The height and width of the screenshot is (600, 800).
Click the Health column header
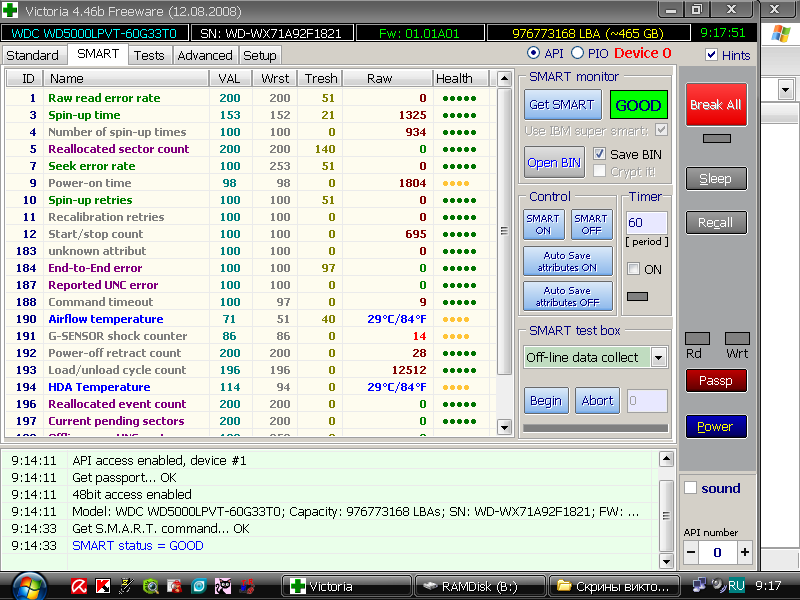tap(461, 79)
